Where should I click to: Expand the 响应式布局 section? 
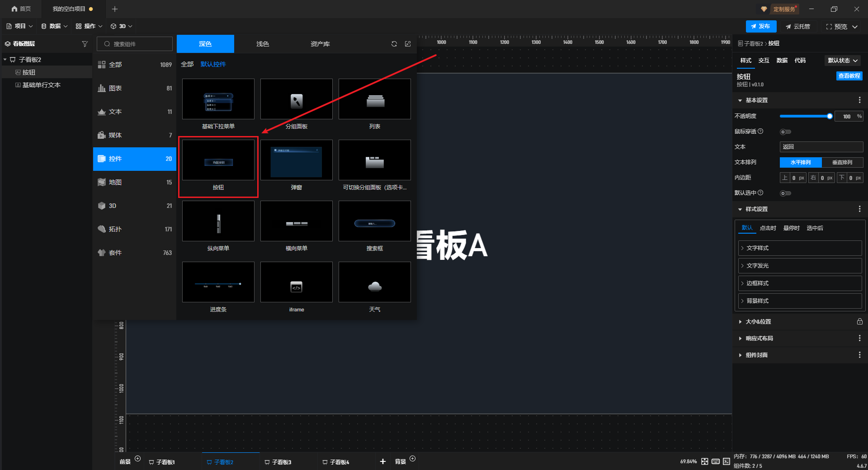pos(759,338)
